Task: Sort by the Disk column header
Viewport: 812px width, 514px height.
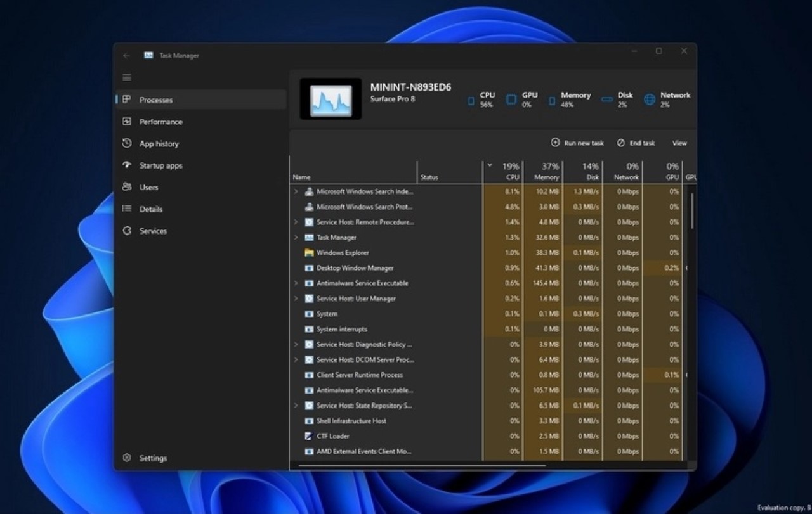Action: [582, 172]
